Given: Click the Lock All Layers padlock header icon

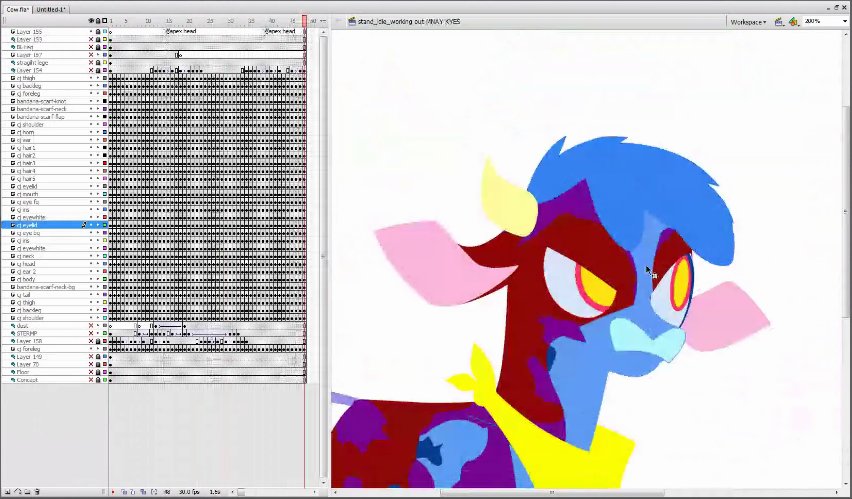Looking at the screenshot, I should (x=98, y=21).
